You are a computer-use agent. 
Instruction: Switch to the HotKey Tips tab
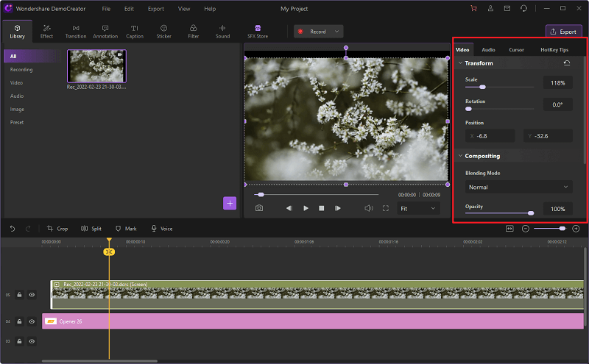click(554, 49)
